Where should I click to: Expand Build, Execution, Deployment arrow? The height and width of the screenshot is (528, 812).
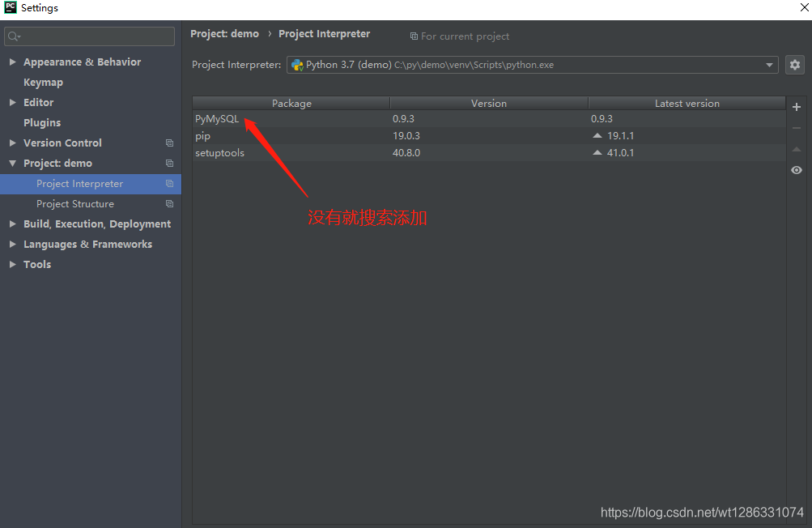pos(12,224)
